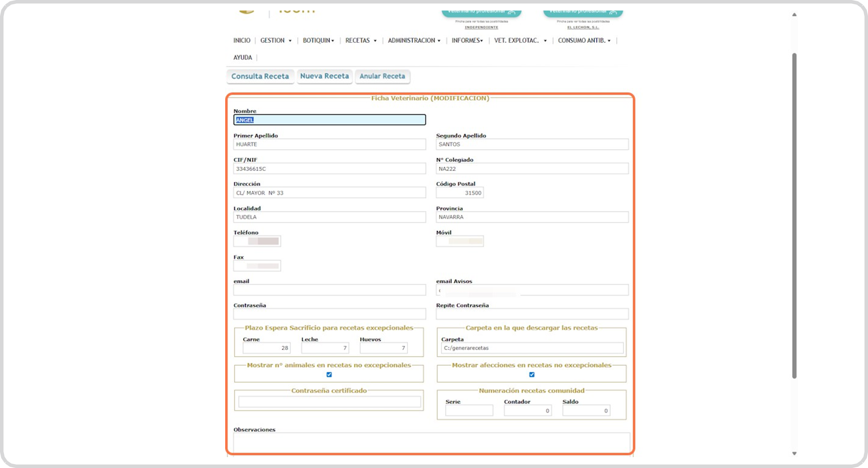Expand the GESTION dropdown menu
The width and height of the screenshot is (868, 468).
(276, 41)
